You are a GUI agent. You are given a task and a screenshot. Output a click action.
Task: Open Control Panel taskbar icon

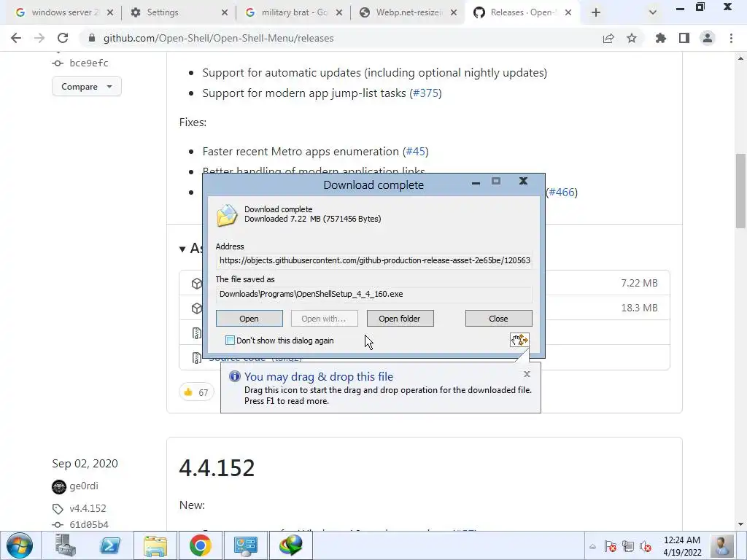[x=245, y=545]
